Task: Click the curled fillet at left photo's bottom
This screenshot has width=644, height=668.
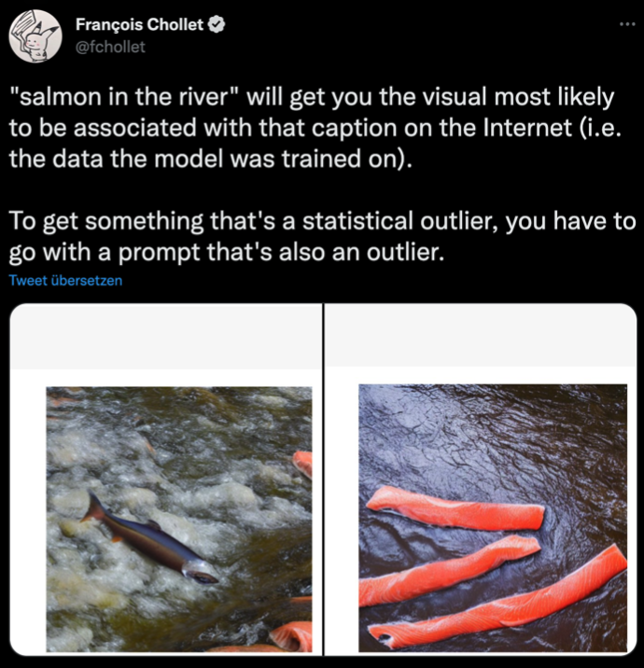Action: pos(291,636)
